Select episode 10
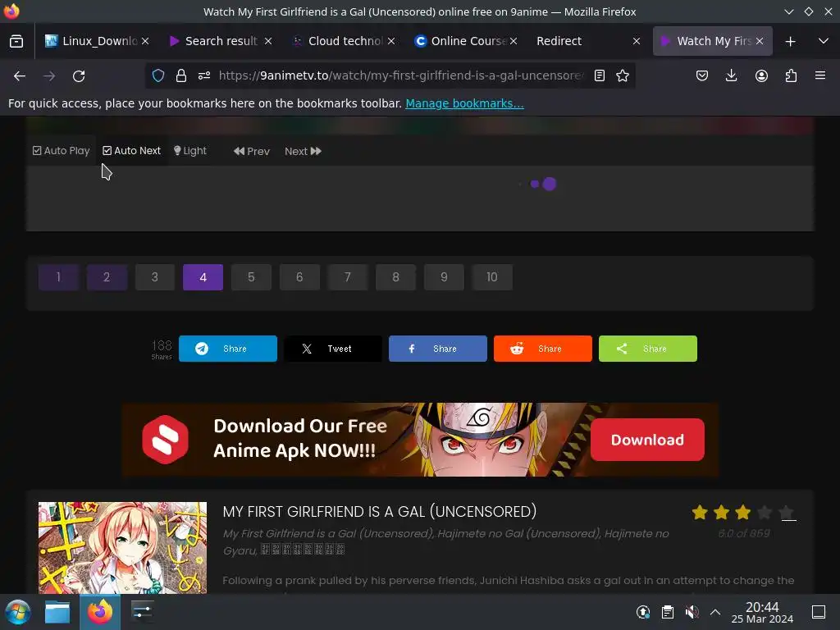 [492, 277]
